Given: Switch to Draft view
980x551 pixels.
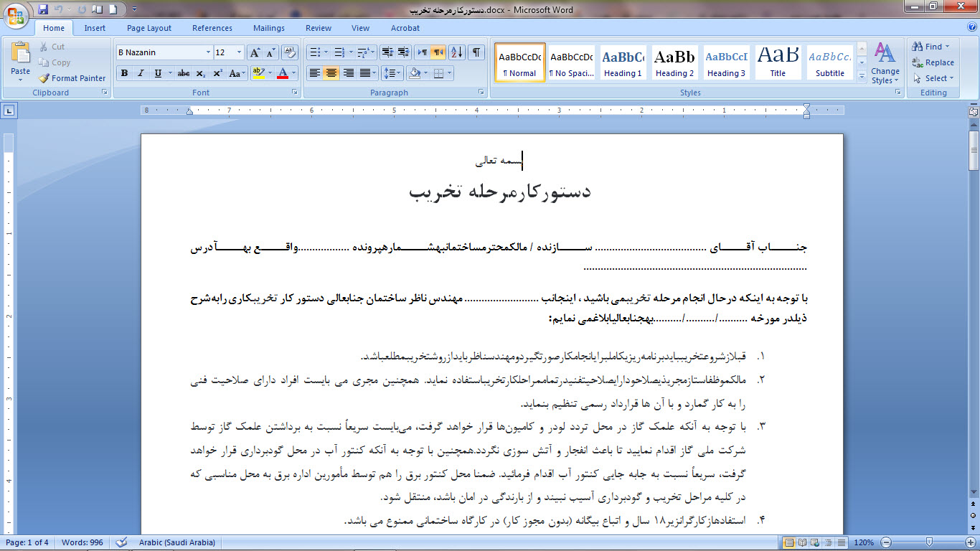Looking at the screenshot, I should coord(843,542).
